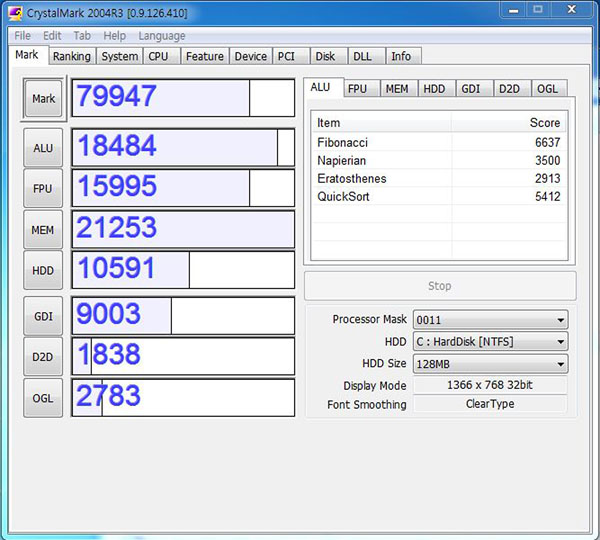Select the Fibonacci row
Image resolution: width=600 pixels, height=540 pixels.
(439, 142)
